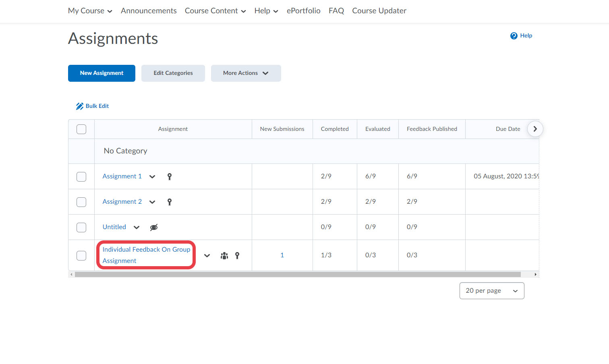This screenshot has width=609, height=364.
Task: Expand the More Actions dropdown
Action: click(x=246, y=73)
